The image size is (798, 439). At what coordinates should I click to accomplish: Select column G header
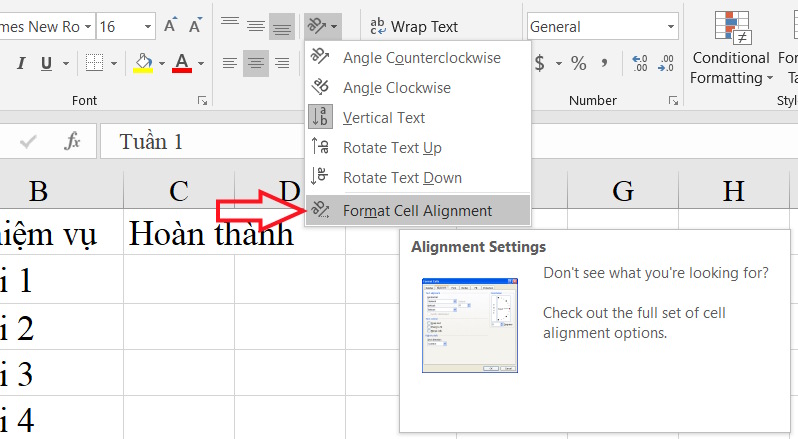click(x=623, y=190)
